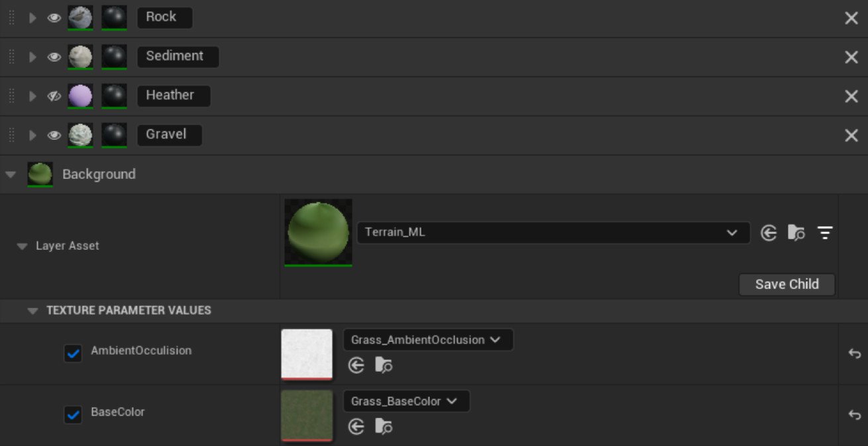The image size is (868, 446).
Task: Use selected asset for AmbientOcclusion texture
Action: click(356, 365)
